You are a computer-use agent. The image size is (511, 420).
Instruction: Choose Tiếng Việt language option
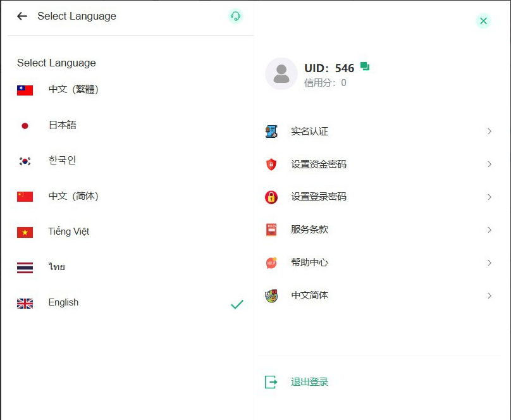point(68,232)
